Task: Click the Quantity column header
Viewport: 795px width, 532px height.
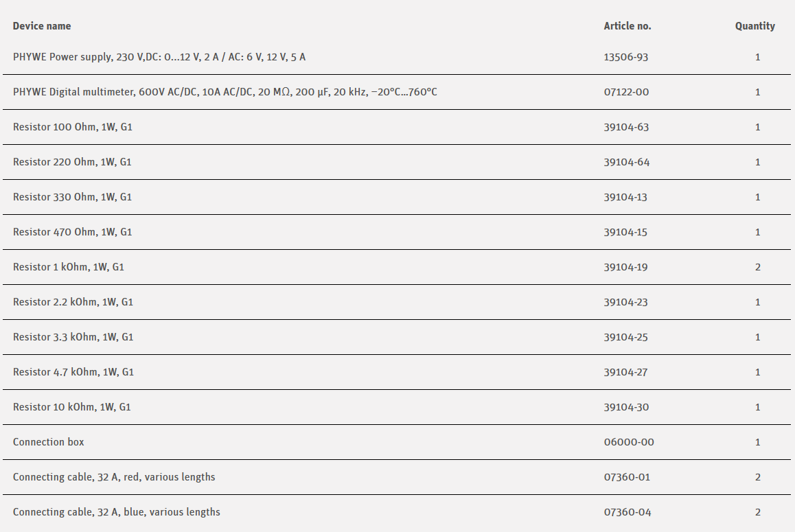Action: click(x=754, y=26)
